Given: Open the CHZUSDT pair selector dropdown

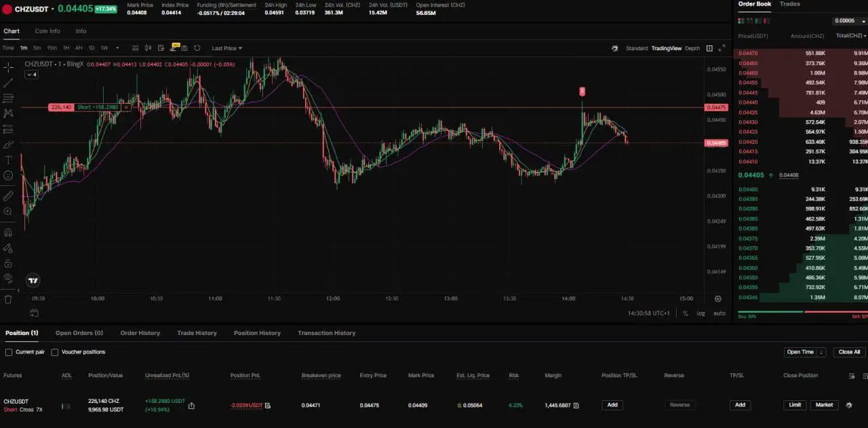Looking at the screenshot, I should pos(52,9).
